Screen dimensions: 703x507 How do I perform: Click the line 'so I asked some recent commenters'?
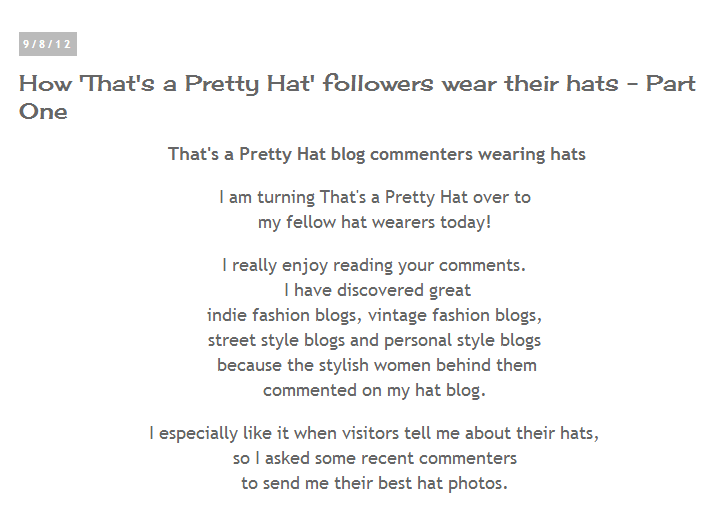click(375, 459)
